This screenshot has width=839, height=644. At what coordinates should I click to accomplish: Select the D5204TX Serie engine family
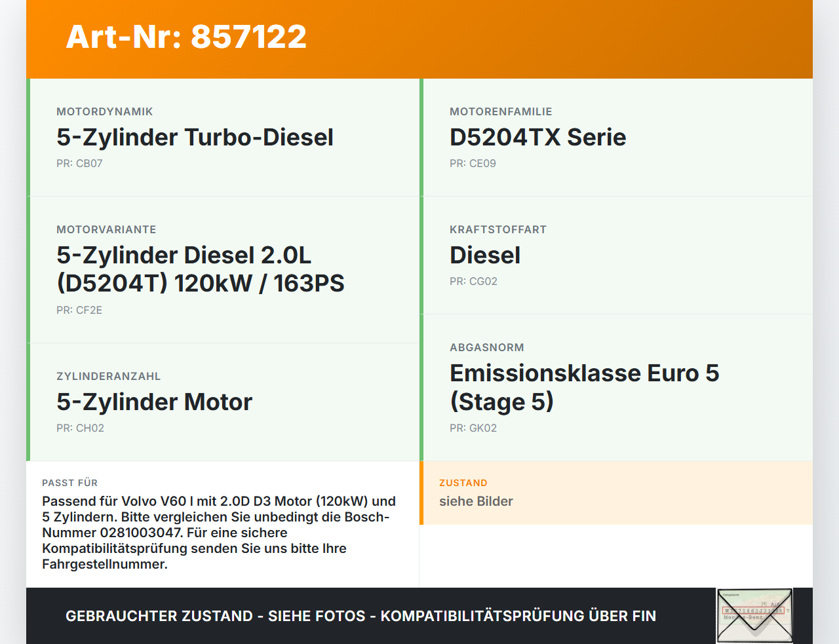537,138
